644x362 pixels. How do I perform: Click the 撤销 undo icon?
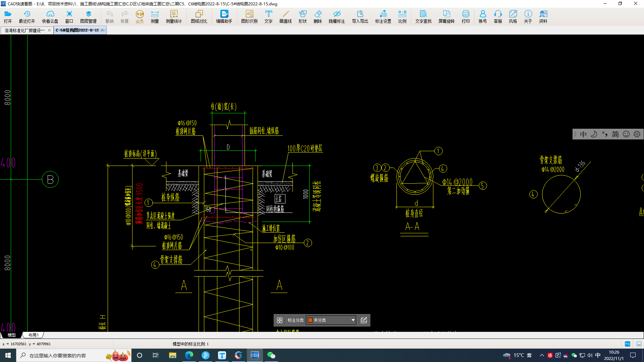(109, 16)
